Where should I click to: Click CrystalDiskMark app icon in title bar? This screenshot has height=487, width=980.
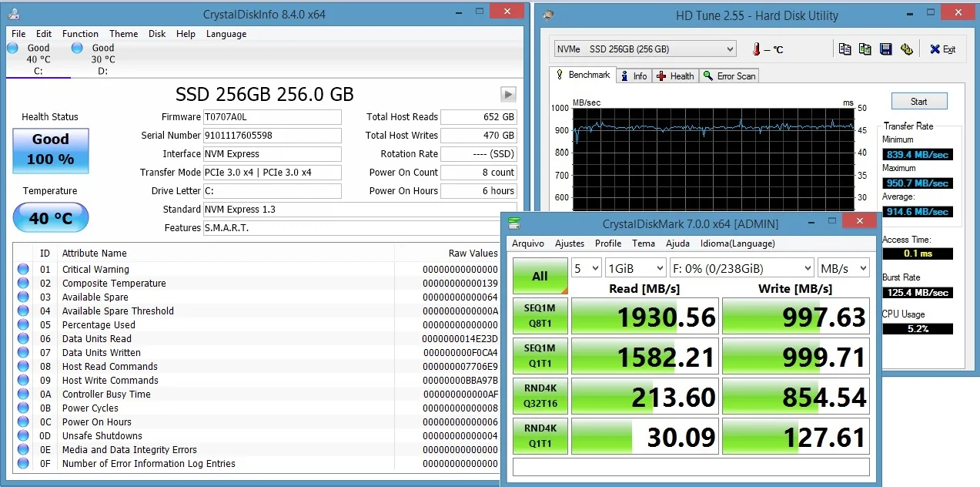pos(513,223)
